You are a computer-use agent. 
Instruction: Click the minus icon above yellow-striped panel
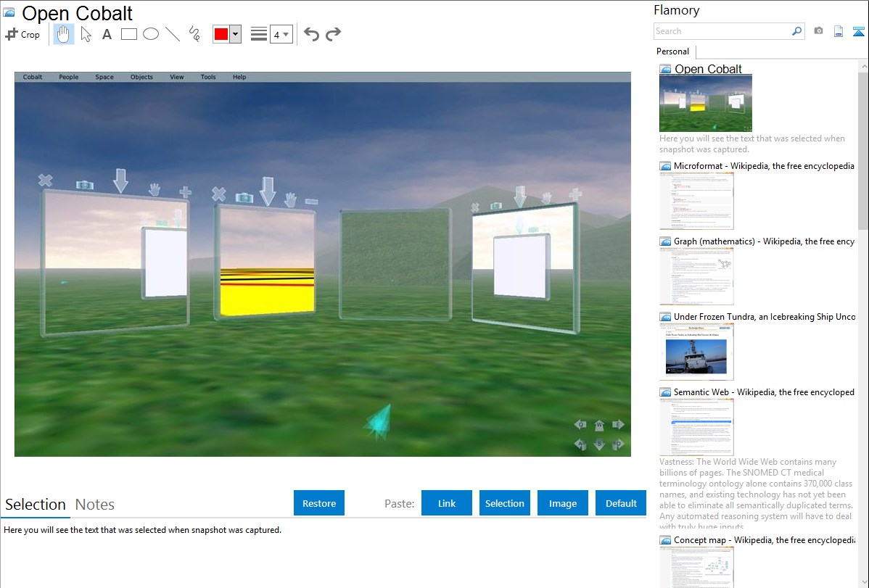click(x=311, y=202)
